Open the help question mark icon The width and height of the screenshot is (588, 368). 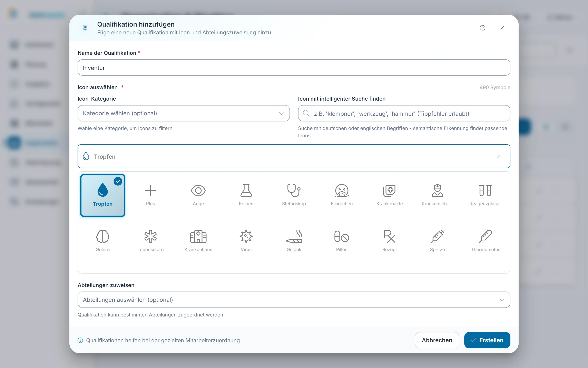[483, 28]
